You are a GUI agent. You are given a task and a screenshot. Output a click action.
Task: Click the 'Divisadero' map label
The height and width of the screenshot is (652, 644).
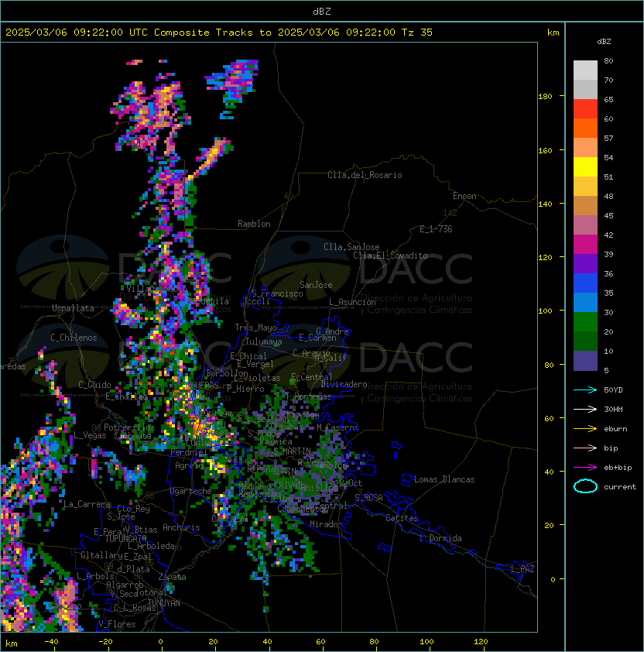pos(344,384)
